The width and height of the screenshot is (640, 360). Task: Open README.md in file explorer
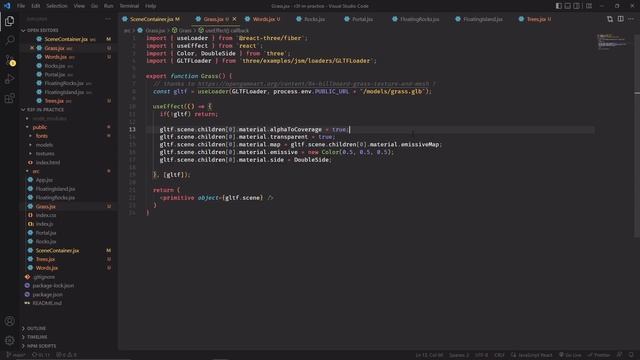(x=47, y=303)
